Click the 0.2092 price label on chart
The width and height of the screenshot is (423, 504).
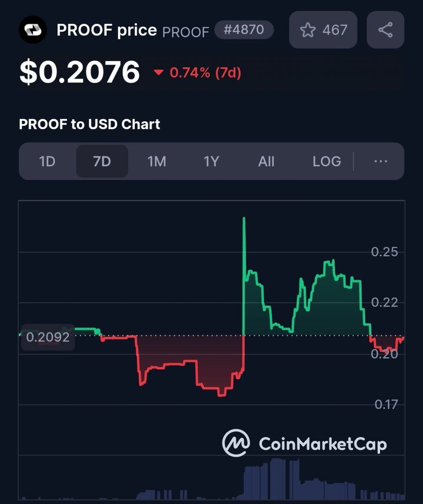pos(48,337)
